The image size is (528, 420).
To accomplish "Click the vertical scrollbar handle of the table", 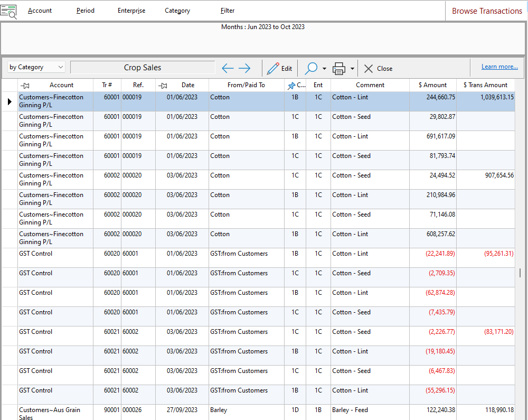I will point(520,273).
